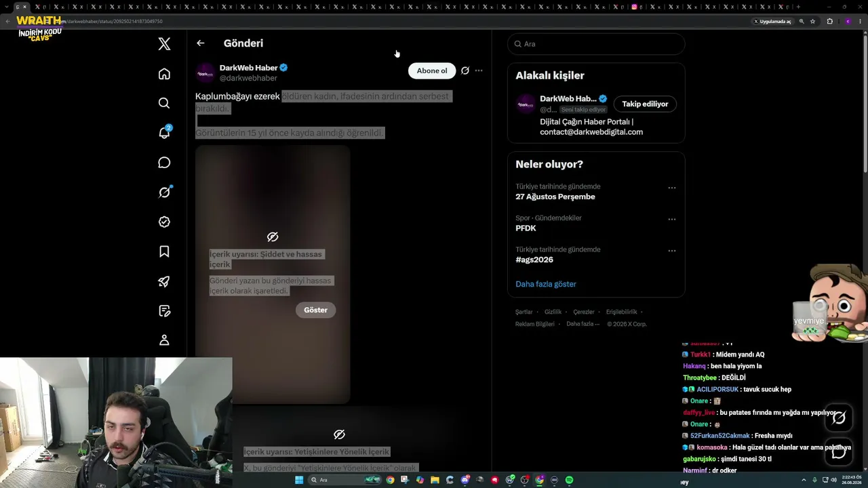This screenshot has height=488, width=868.
Task: Open the Şartlar footer link
Action: pos(524,312)
